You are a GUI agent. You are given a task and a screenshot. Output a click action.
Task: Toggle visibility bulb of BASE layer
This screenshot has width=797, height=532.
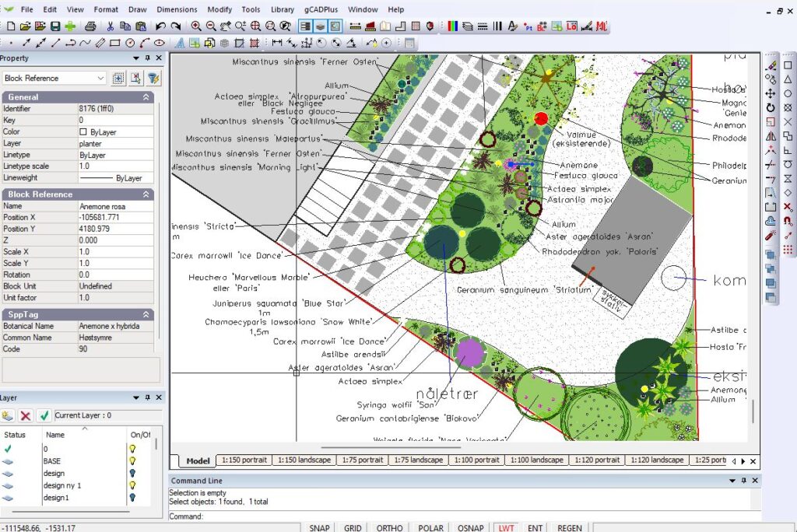tap(132, 461)
